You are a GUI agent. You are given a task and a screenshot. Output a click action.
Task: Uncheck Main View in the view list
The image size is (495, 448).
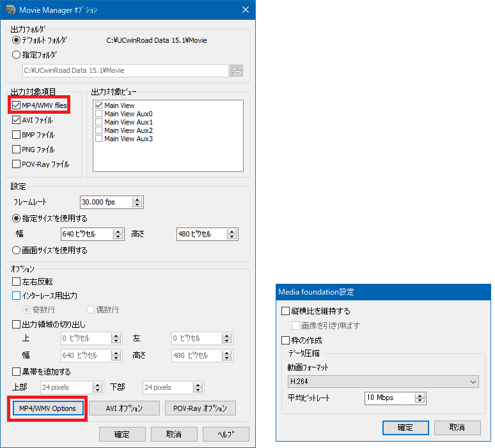(99, 105)
